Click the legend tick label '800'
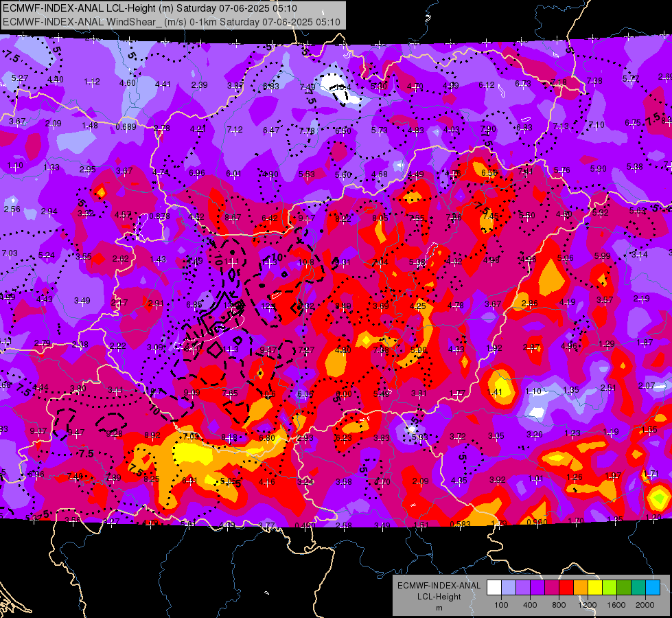Image resolution: width=672 pixels, height=618 pixels. pyautogui.click(x=559, y=605)
